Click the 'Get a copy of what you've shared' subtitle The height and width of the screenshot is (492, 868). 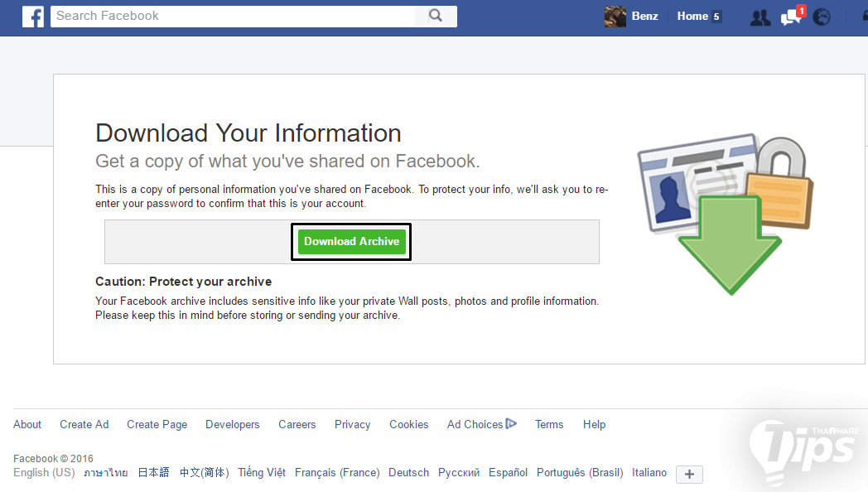coord(287,161)
